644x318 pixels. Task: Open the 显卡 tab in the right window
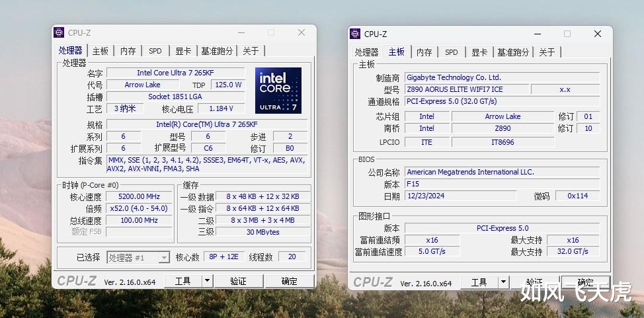[479, 52]
